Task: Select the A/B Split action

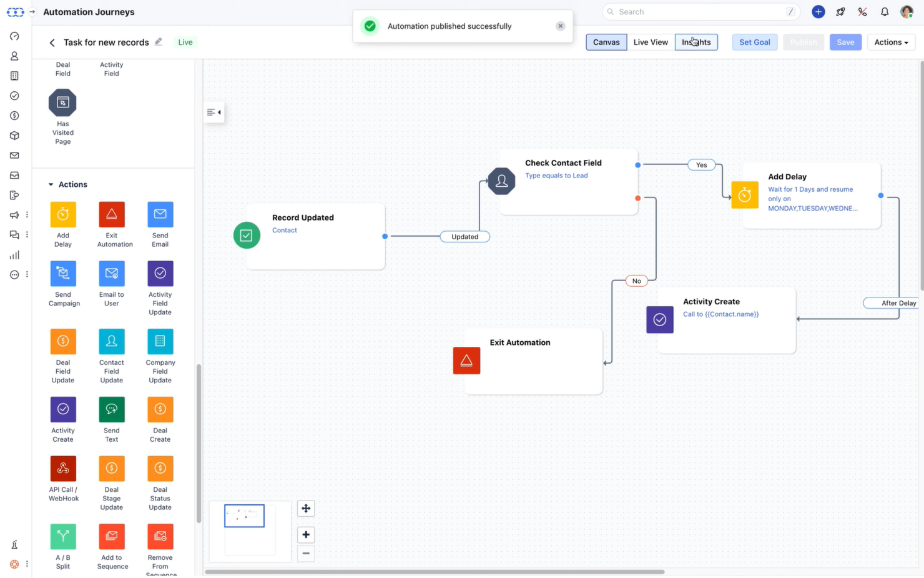Action: click(x=62, y=536)
